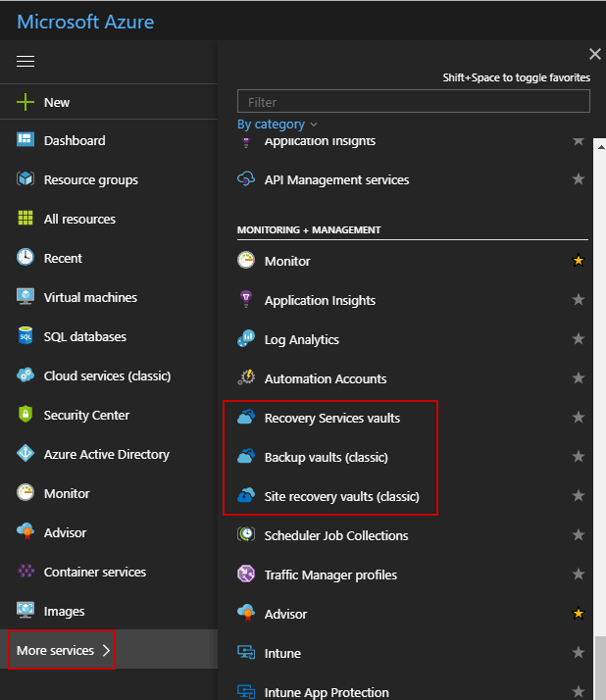Image resolution: width=606 pixels, height=700 pixels.
Task: Click the More services chevron arrow
Action: tap(106, 650)
